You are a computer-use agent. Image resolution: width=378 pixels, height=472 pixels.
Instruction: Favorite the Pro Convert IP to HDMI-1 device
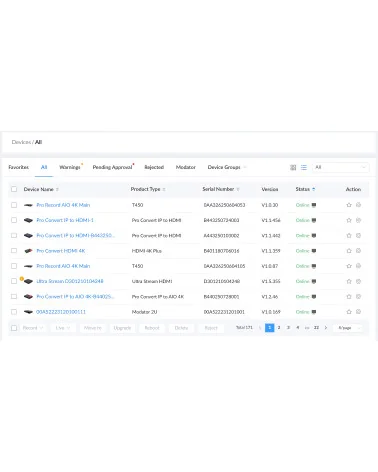(349, 220)
